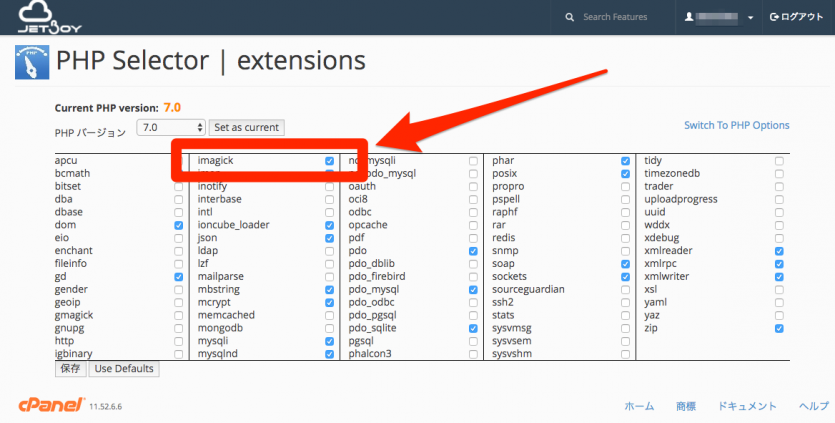Open the user account dropdown arrow

click(x=751, y=18)
